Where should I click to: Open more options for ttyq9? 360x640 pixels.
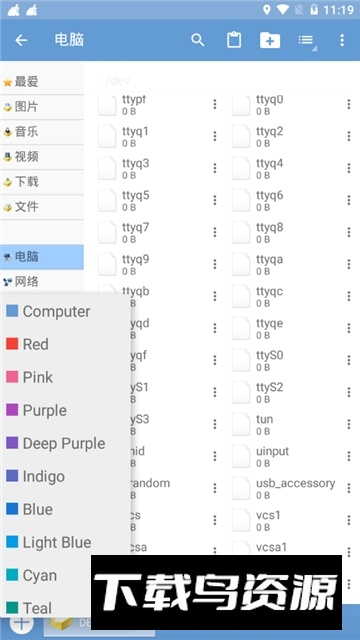pyautogui.click(x=215, y=264)
